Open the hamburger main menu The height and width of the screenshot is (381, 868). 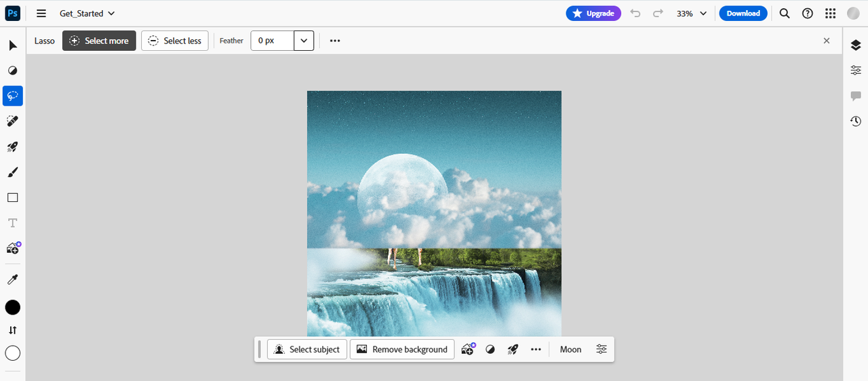[41, 14]
